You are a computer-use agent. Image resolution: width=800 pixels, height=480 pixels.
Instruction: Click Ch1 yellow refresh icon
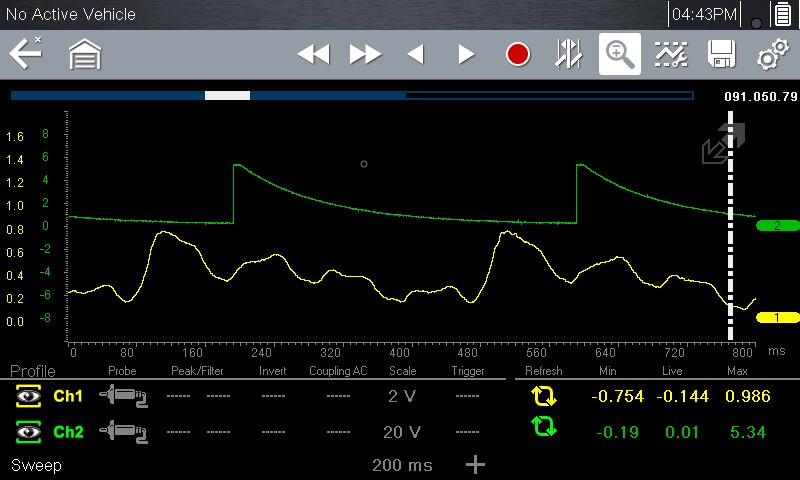(x=543, y=396)
